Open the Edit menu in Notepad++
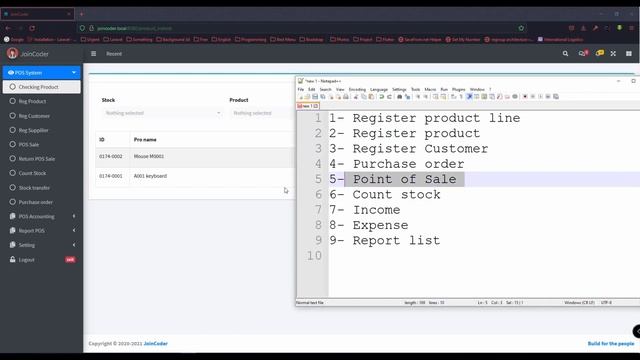 click(311, 89)
